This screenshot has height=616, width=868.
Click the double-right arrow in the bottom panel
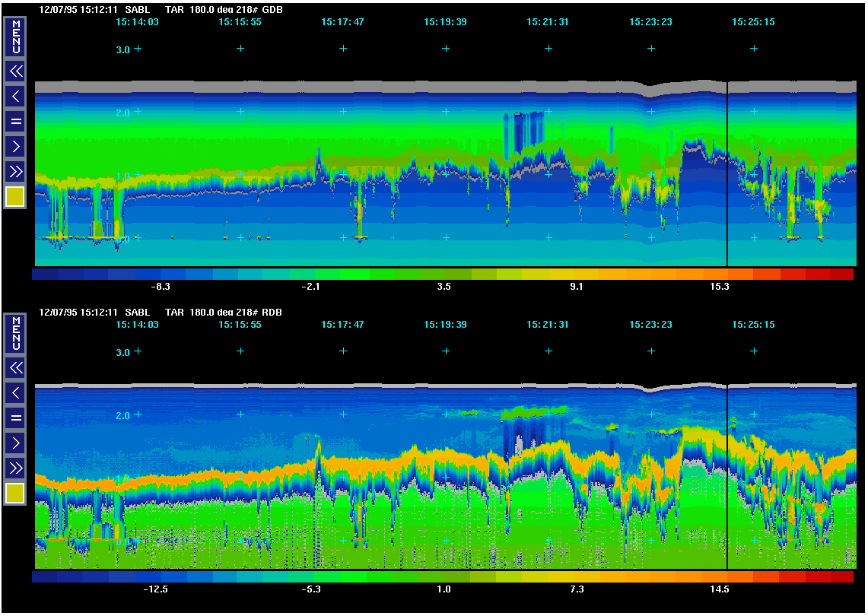click(15, 468)
